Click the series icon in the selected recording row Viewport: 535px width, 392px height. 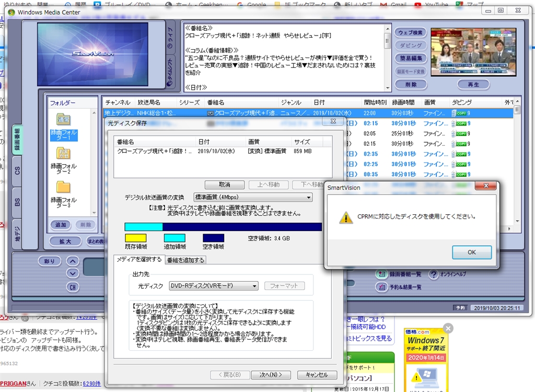coord(211,113)
